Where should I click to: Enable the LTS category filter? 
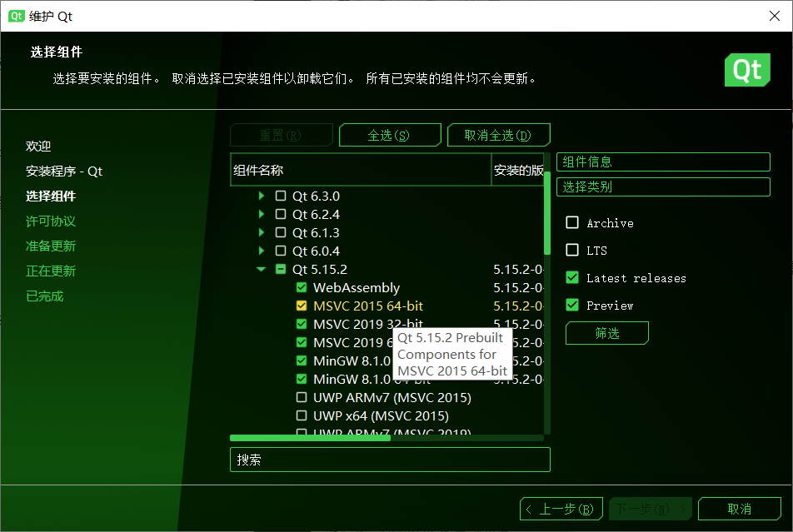[x=572, y=250]
